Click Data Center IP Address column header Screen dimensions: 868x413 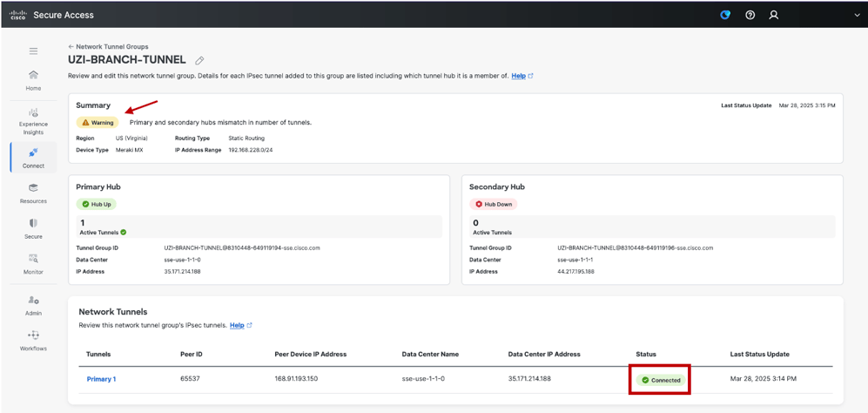coord(544,355)
